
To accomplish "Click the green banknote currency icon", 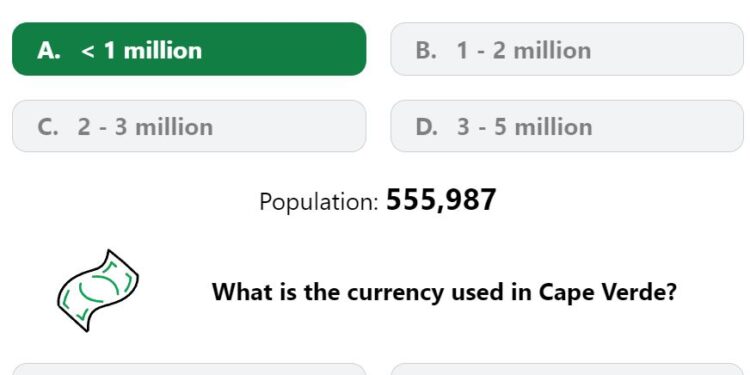I will pyautogui.click(x=98, y=290).
